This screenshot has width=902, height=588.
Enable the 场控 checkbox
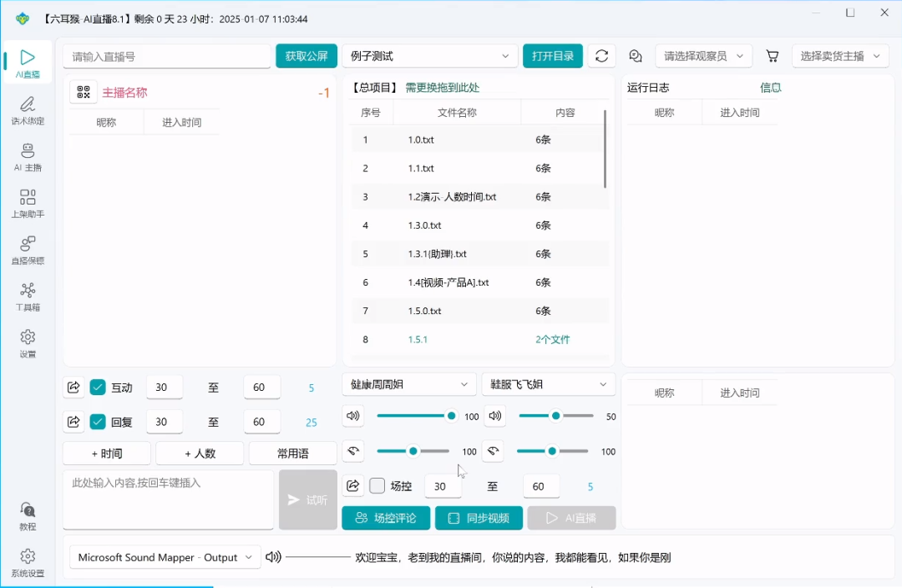378,486
